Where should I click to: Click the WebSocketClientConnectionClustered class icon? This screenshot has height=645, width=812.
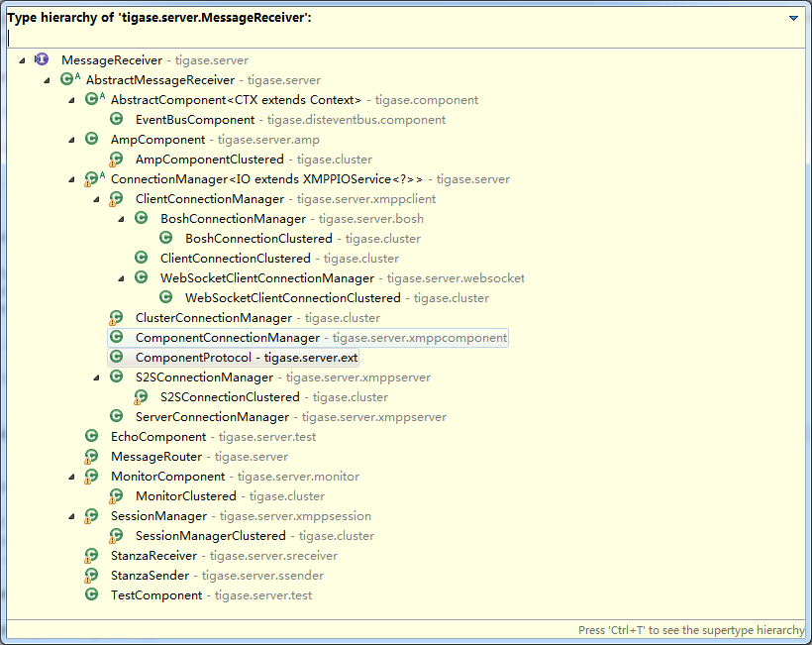coord(166,297)
